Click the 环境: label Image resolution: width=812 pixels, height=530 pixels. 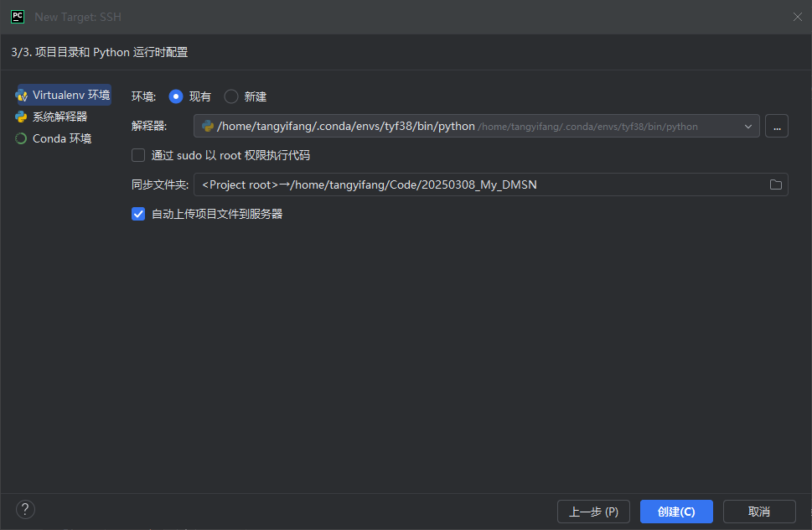point(144,96)
